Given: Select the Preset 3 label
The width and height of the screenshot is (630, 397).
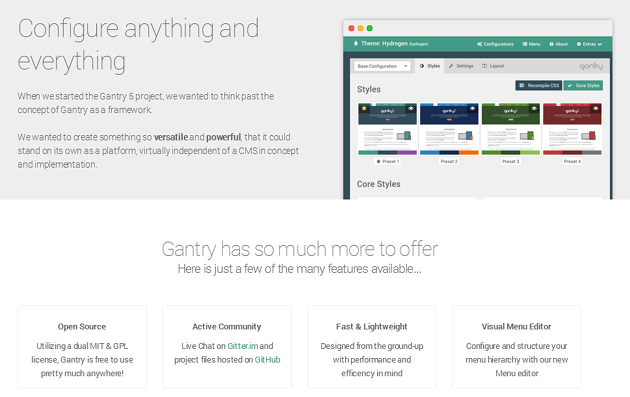Looking at the screenshot, I should click(511, 161).
